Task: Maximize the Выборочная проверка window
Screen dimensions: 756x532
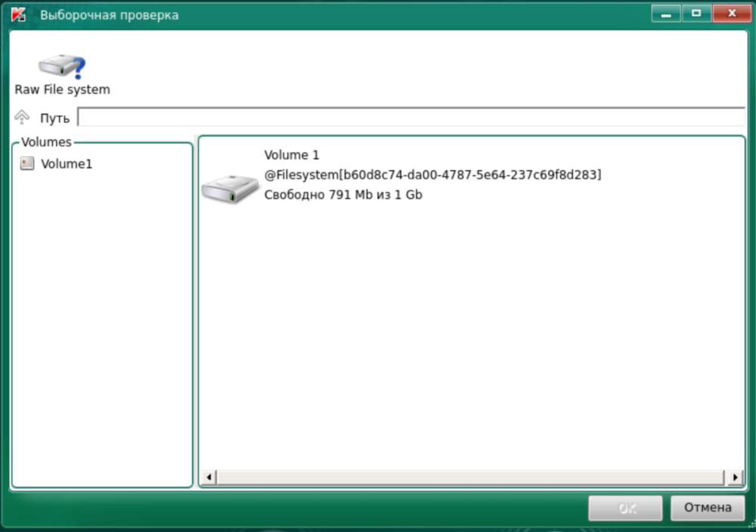Action: click(x=696, y=14)
